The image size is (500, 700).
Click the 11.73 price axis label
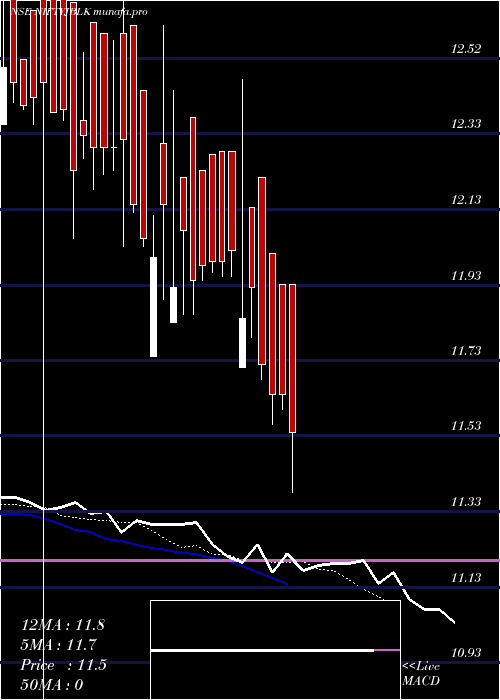(x=466, y=351)
